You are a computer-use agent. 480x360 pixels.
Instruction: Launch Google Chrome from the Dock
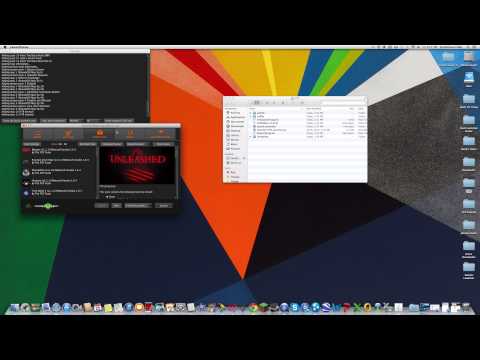pos(253,307)
